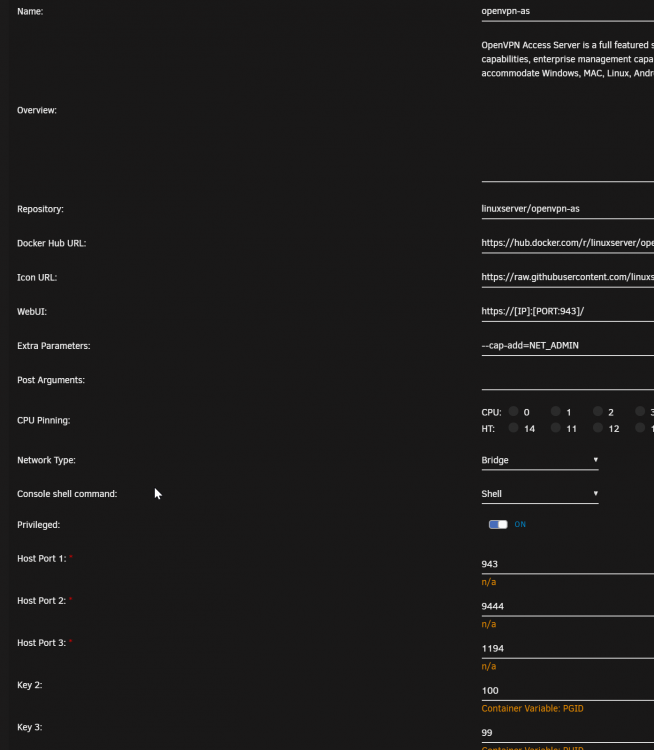Click the Key 3 label
654x750 pixels.
pos(30,727)
